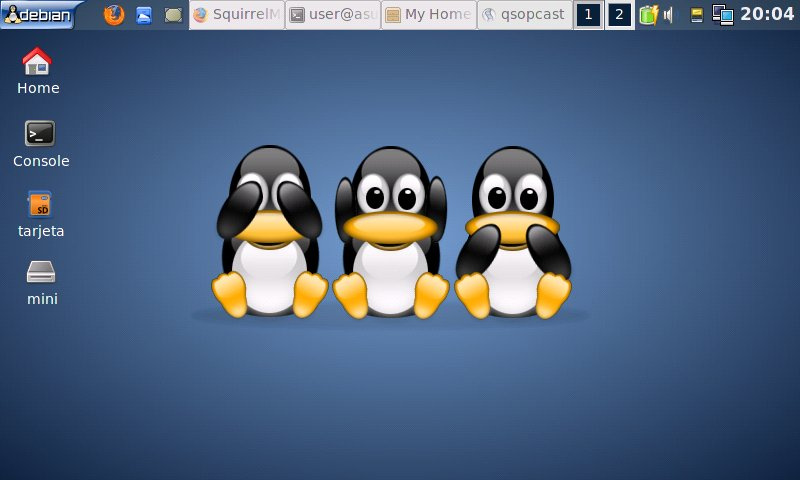The height and width of the screenshot is (480, 800).
Task: Open the mini drive desktop icon
Action: [x=41, y=283]
